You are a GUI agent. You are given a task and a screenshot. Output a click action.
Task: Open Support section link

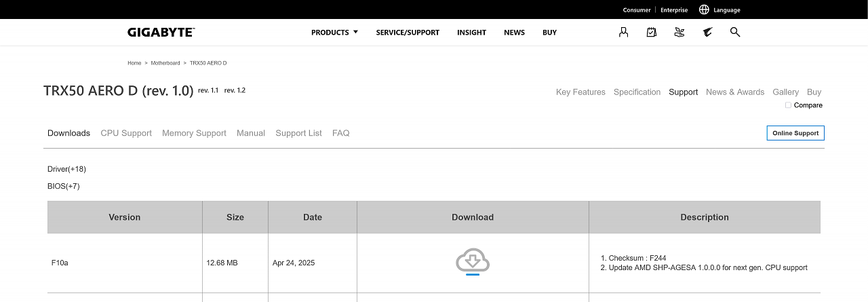tap(683, 92)
